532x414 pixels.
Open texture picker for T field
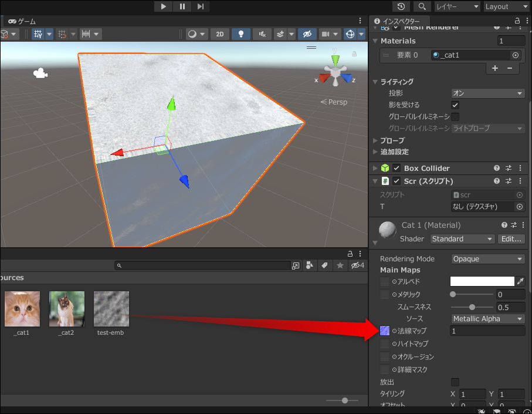pyautogui.click(x=519, y=207)
